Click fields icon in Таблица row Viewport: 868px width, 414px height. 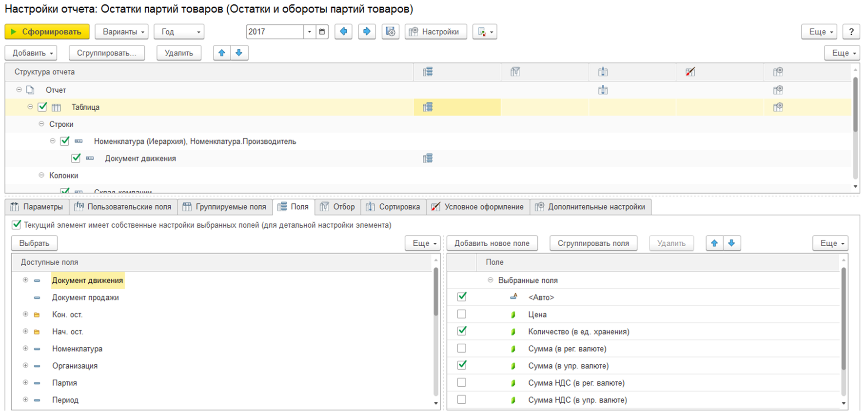(x=428, y=107)
